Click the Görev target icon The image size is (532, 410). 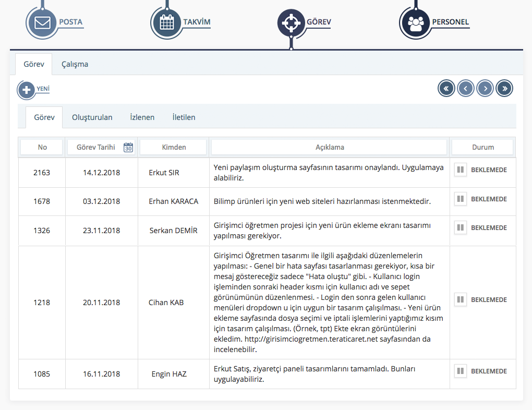pyautogui.click(x=291, y=23)
